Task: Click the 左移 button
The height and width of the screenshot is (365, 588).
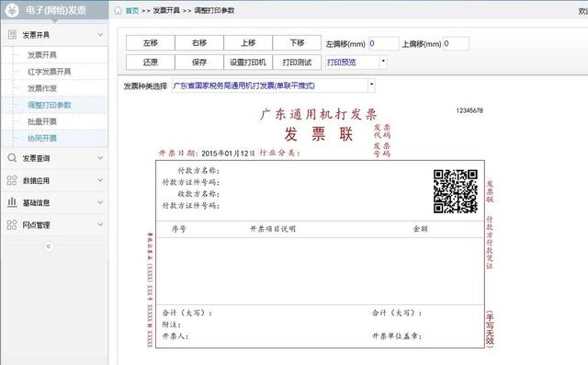Action: (x=151, y=43)
